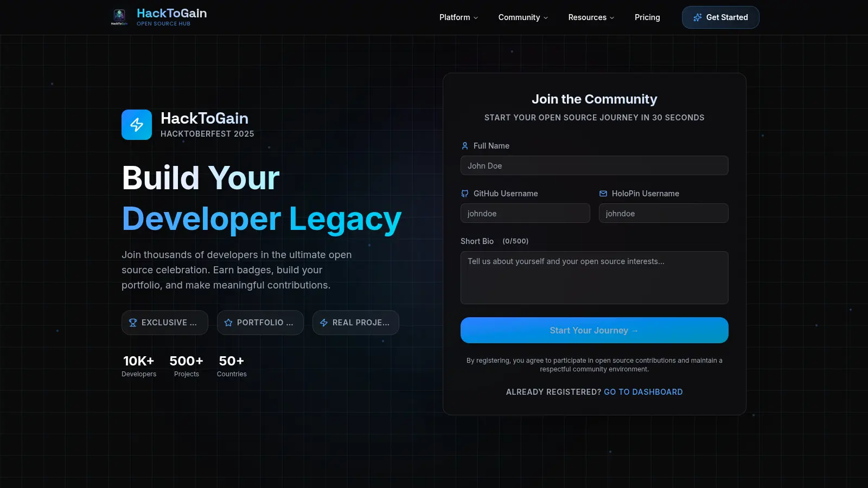Click the Join the Community heading
The width and height of the screenshot is (868, 488).
pyautogui.click(x=595, y=99)
